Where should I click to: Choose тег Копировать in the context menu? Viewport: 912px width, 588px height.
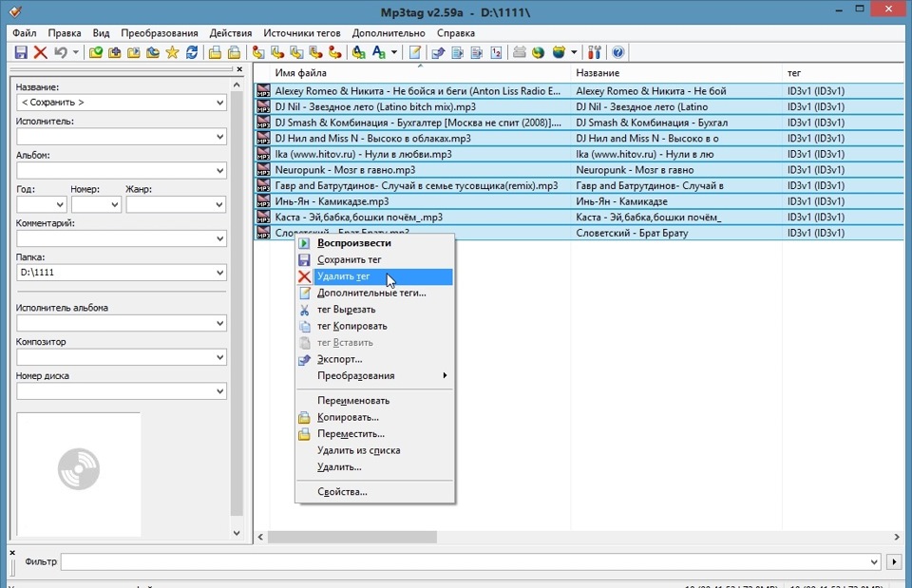tap(374, 326)
